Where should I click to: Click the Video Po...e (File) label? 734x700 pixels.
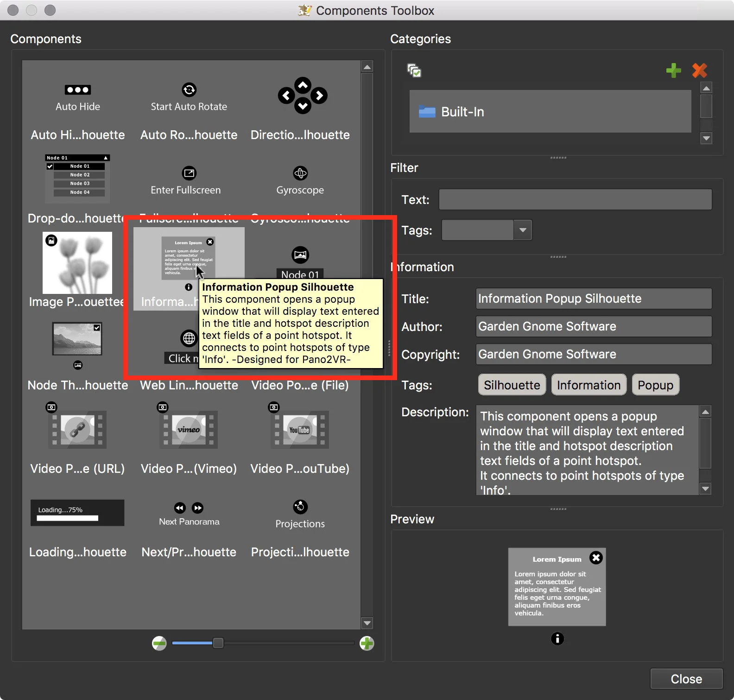click(x=300, y=385)
